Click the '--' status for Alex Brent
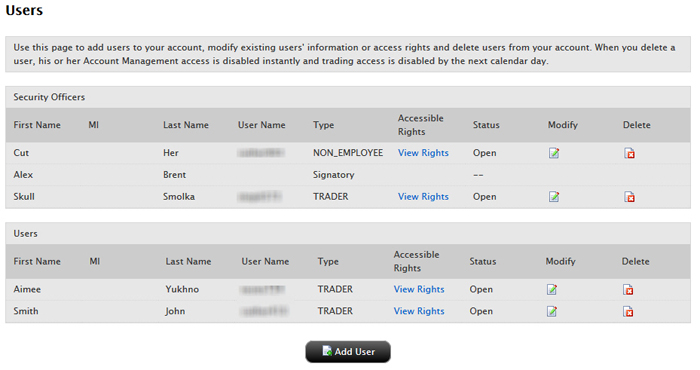 [478, 175]
